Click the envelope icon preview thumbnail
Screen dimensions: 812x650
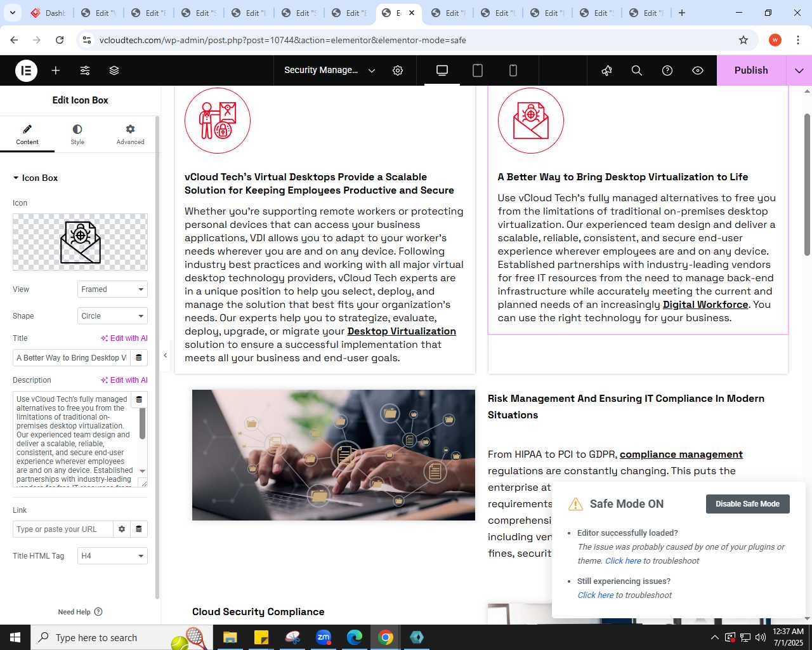click(80, 242)
